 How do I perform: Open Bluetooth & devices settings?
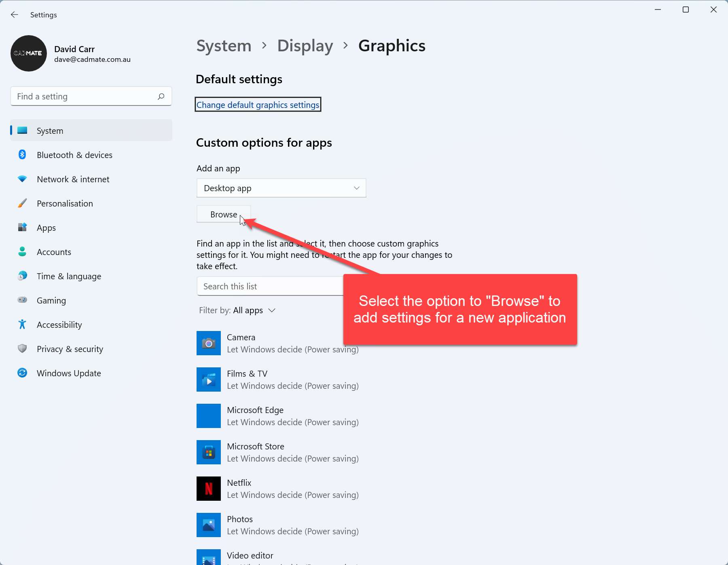point(74,155)
